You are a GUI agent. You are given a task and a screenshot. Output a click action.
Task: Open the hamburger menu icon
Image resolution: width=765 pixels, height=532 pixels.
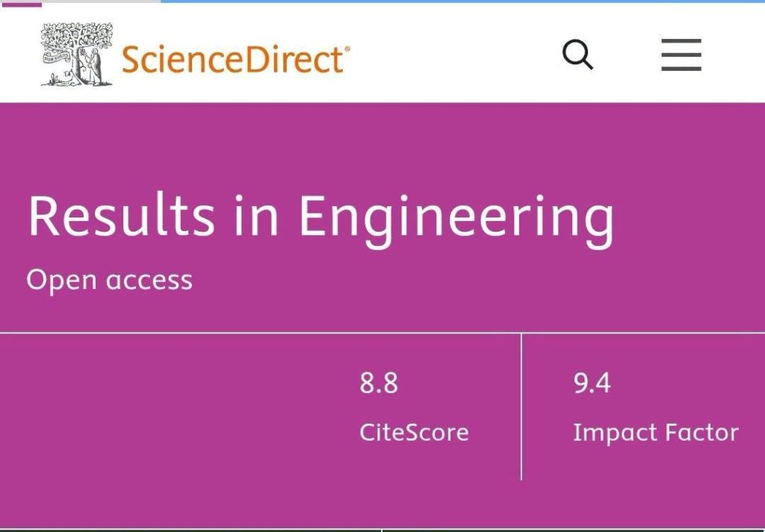pyautogui.click(x=681, y=55)
